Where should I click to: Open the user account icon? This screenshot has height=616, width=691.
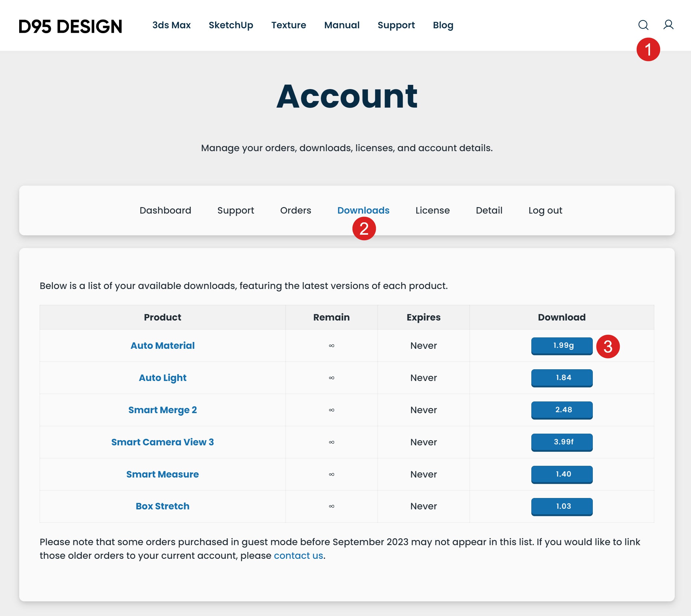point(668,25)
